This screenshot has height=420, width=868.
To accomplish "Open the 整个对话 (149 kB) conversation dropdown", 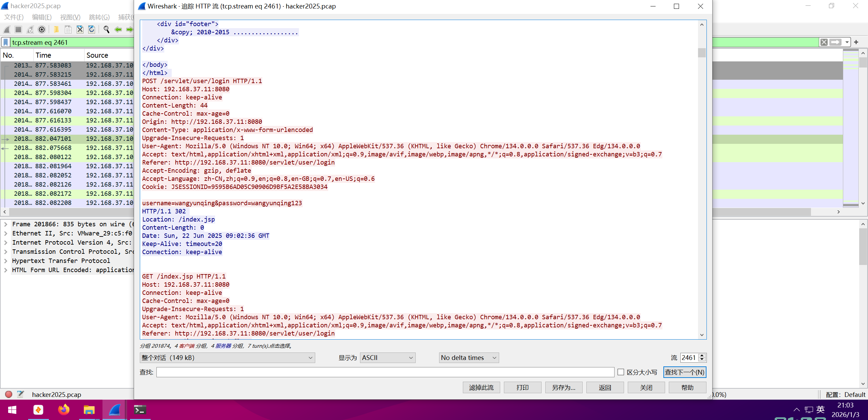I will coord(227,358).
